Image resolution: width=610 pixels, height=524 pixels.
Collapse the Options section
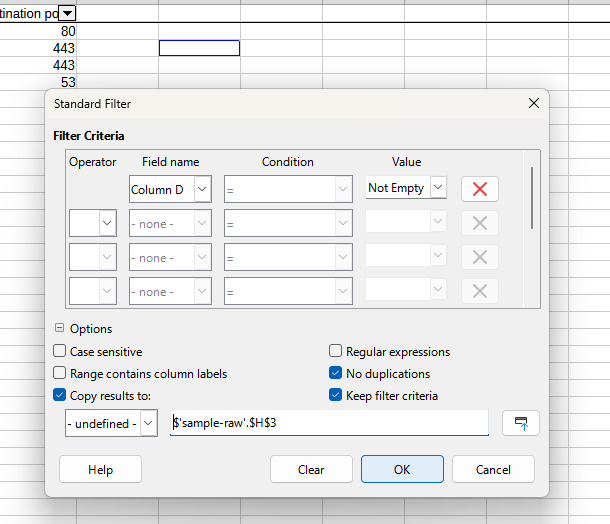[59, 329]
